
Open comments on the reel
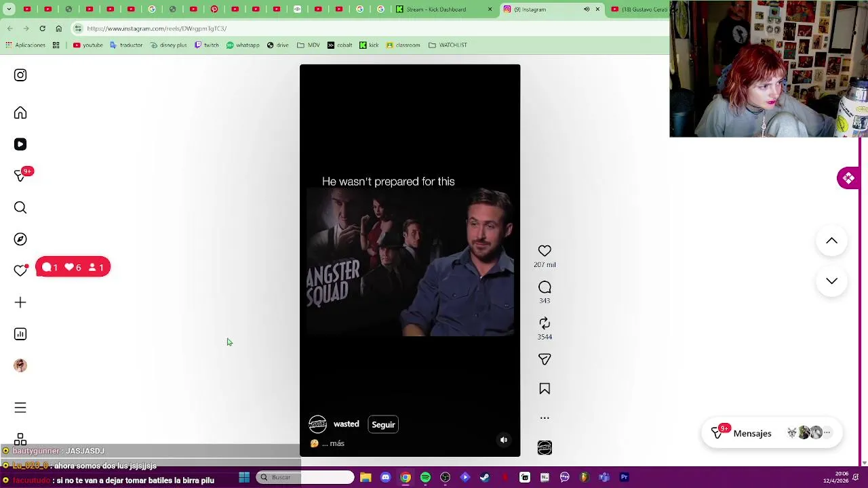tap(545, 287)
